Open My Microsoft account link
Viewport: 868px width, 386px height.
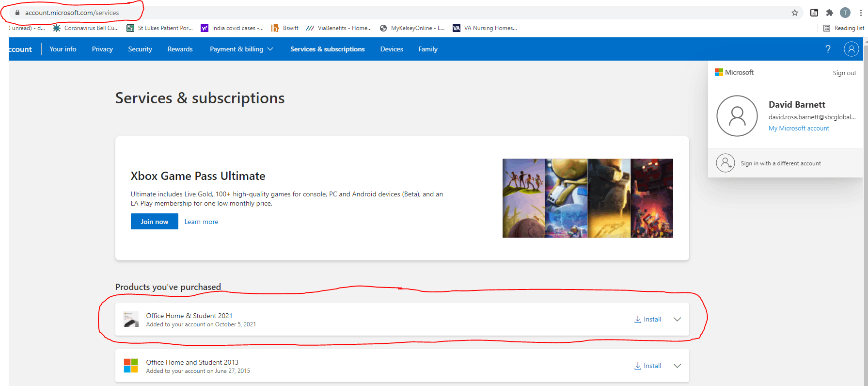coord(799,129)
